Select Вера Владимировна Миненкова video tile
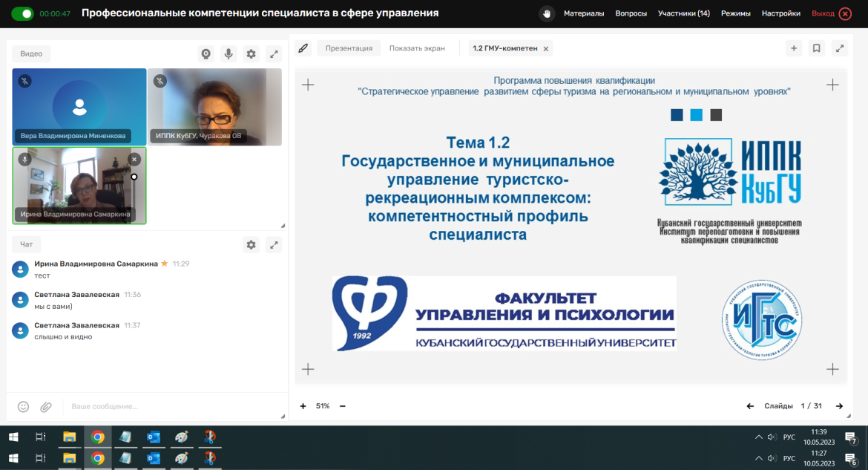The width and height of the screenshot is (868, 470). tap(79, 107)
